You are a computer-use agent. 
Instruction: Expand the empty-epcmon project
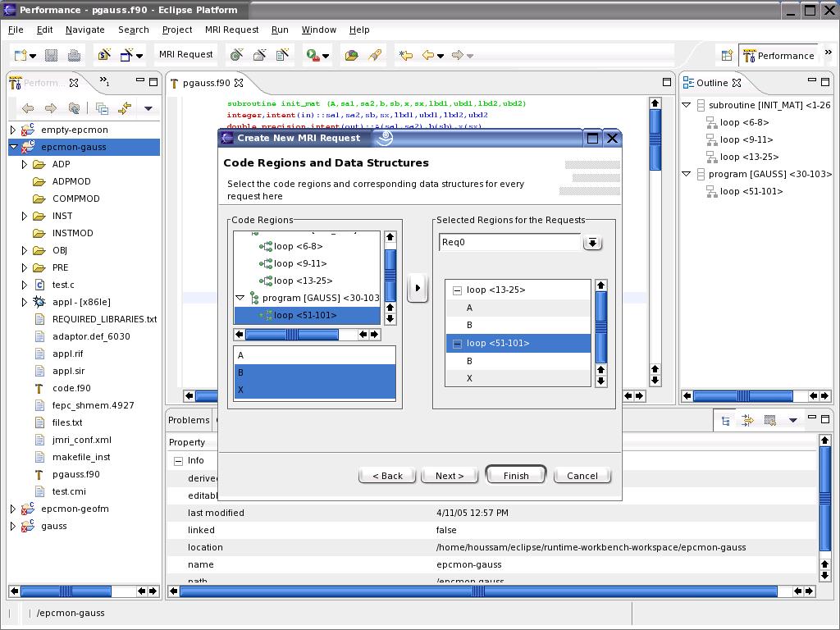pos(13,130)
